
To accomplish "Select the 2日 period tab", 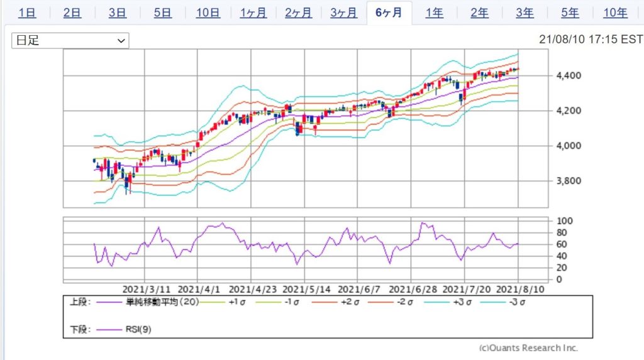I will coord(72,13).
